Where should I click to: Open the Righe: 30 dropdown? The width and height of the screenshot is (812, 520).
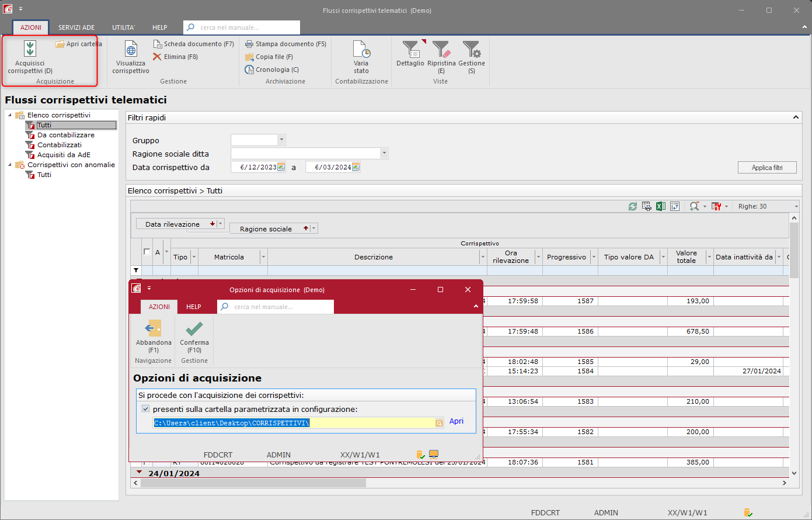coord(796,206)
